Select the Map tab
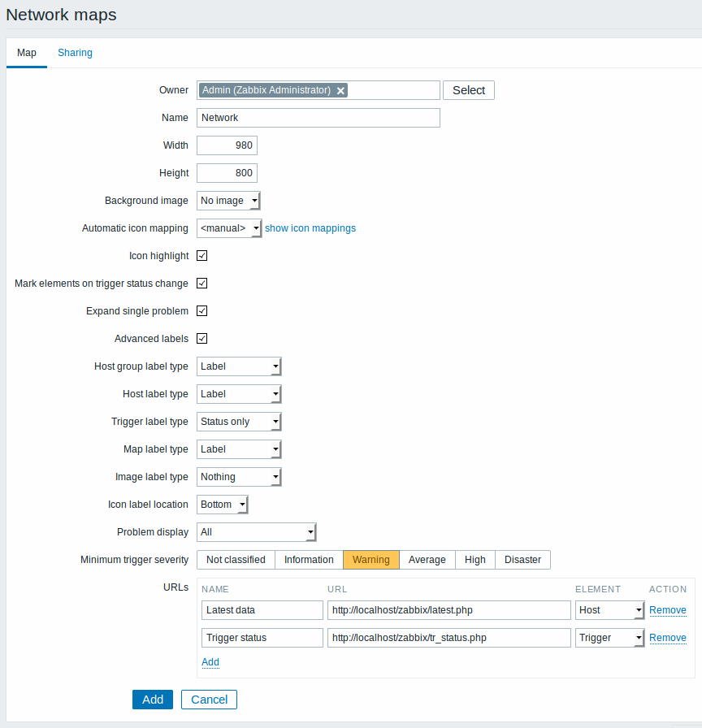This screenshot has height=728, width=702. click(27, 53)
